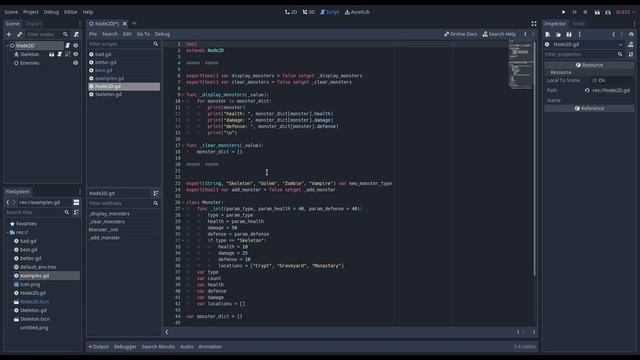640x360 pixels.
Task: Toggle visibility of the Skeleton node
Action: [x=76, y=54]
